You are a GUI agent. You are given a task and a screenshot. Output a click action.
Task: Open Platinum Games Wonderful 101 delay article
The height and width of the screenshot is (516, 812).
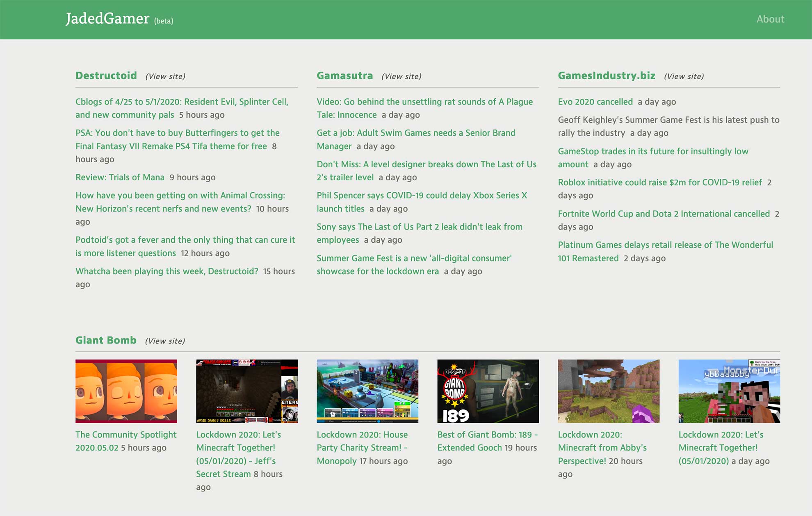coord(665,251)
